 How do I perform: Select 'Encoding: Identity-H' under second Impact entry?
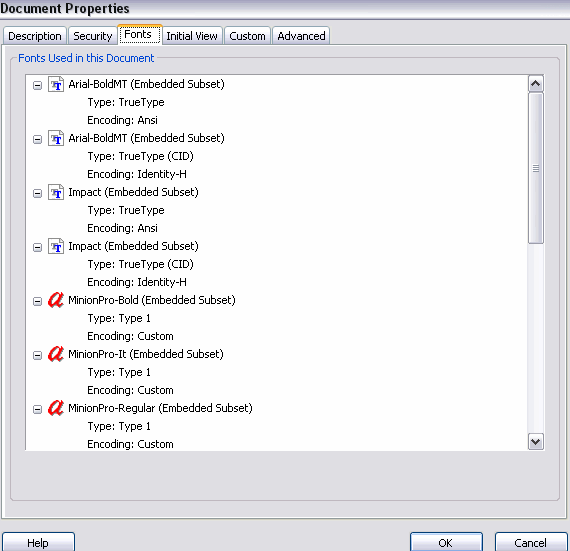coord(137,282)
